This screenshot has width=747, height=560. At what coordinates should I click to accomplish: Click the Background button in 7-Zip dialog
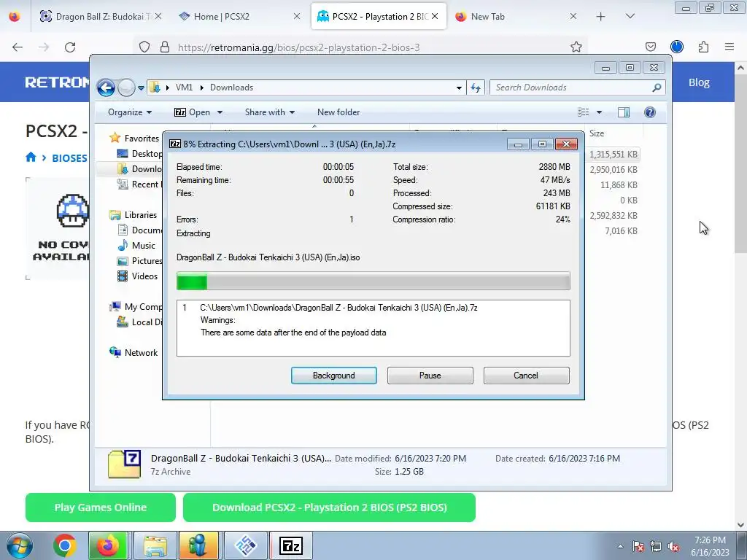pyautogui.click(x=333, y=376)
